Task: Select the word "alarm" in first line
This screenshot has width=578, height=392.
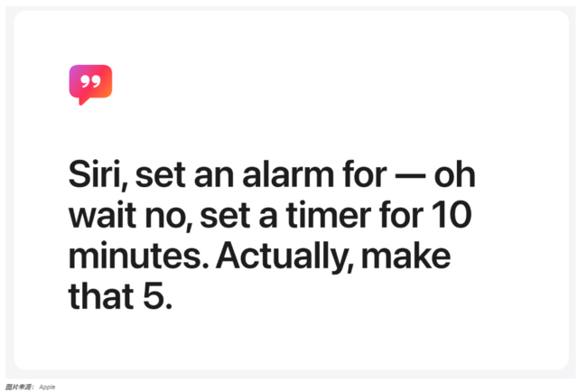Action: pyautogui.click(x=288, y=174)
